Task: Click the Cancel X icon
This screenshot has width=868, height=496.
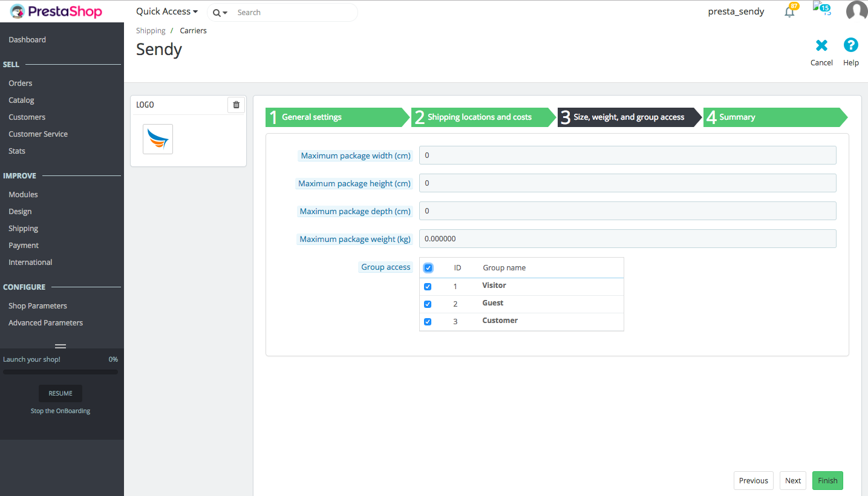Action: (821, 45)
